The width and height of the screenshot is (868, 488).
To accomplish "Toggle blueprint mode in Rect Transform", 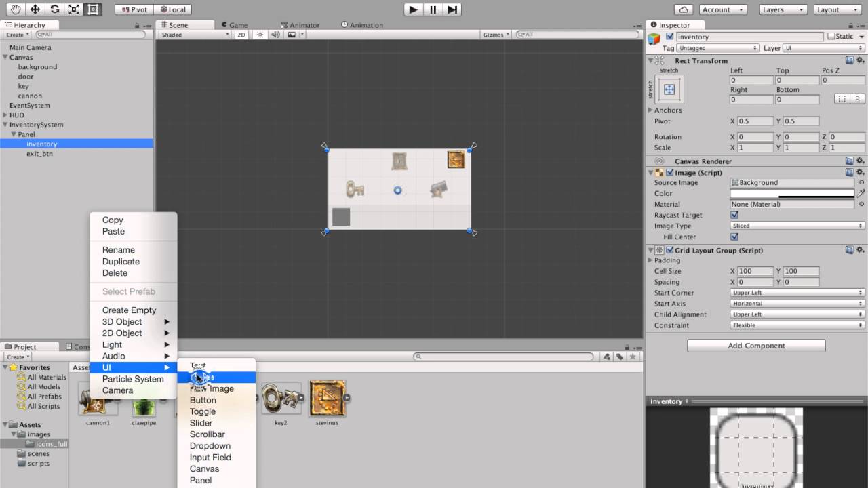I will (842, 99).
